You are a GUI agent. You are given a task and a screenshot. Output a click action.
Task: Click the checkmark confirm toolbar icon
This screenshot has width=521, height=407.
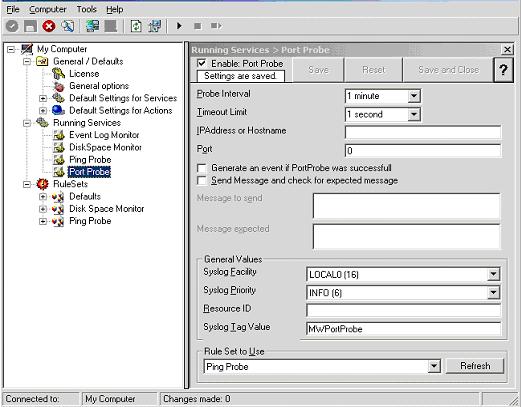(12, 26)
